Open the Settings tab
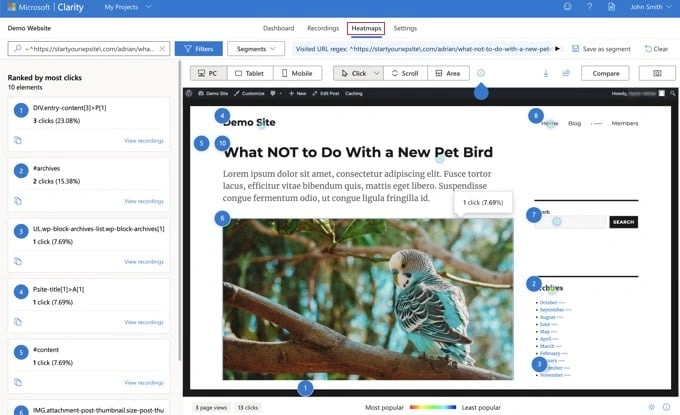 pyautogui.click(x=405, y=28)
